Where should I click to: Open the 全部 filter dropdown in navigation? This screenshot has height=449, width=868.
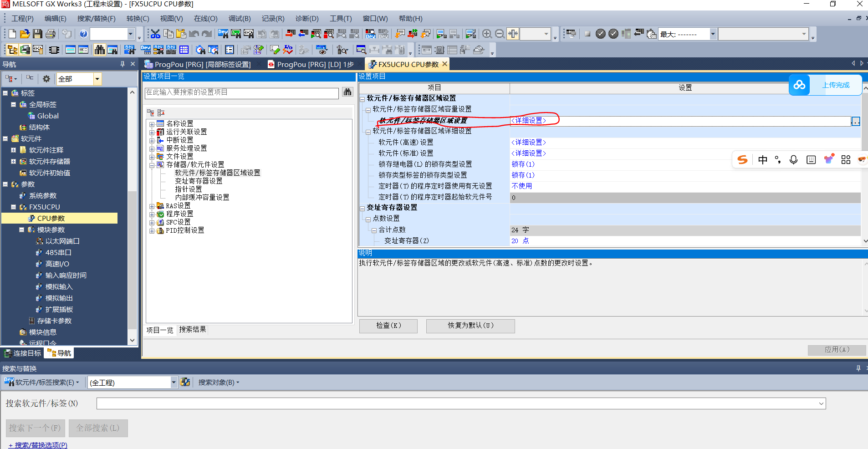point(97,79)
